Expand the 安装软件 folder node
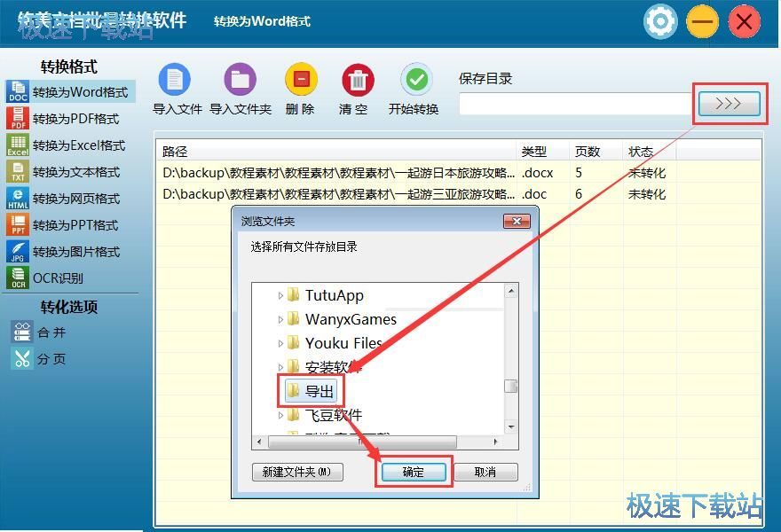Image resolution: width=781 pixels, height=532 pixels. tap(280, 367)
